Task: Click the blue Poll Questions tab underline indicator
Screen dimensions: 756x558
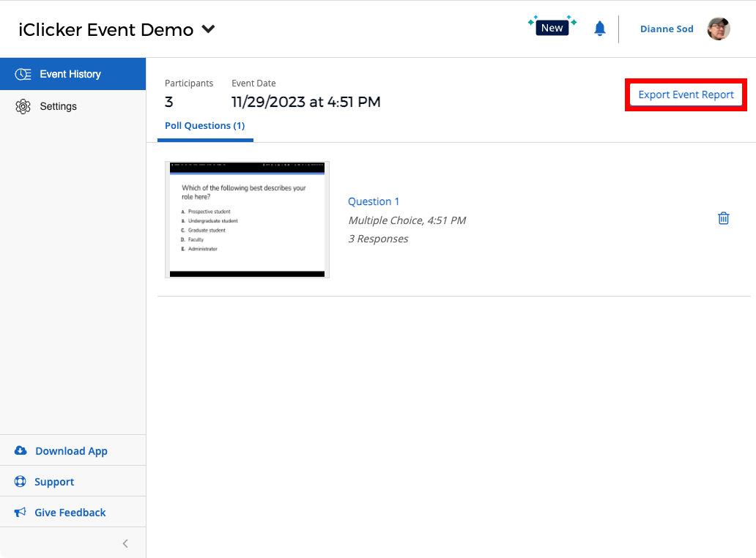Action: tap(205, 139)
